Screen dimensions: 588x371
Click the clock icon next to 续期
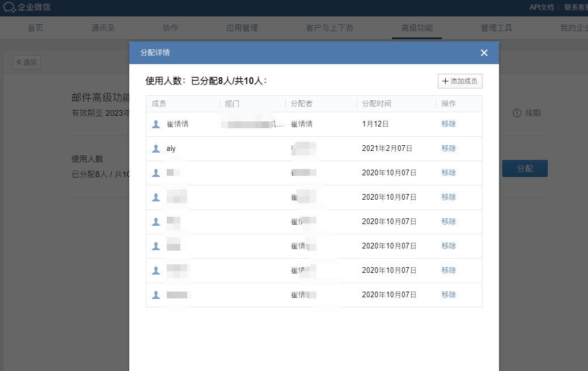point(517,112)
